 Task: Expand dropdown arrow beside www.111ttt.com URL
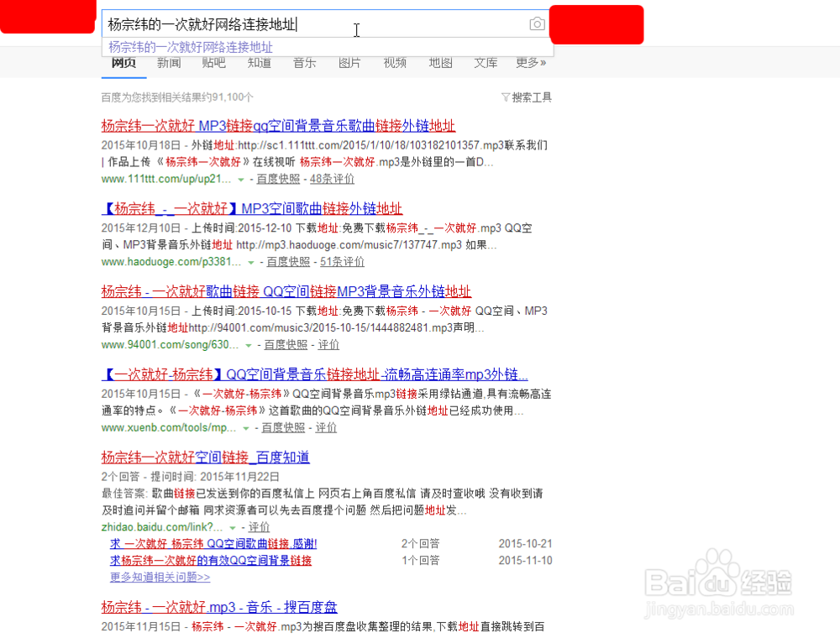click(x=241, y=180)
